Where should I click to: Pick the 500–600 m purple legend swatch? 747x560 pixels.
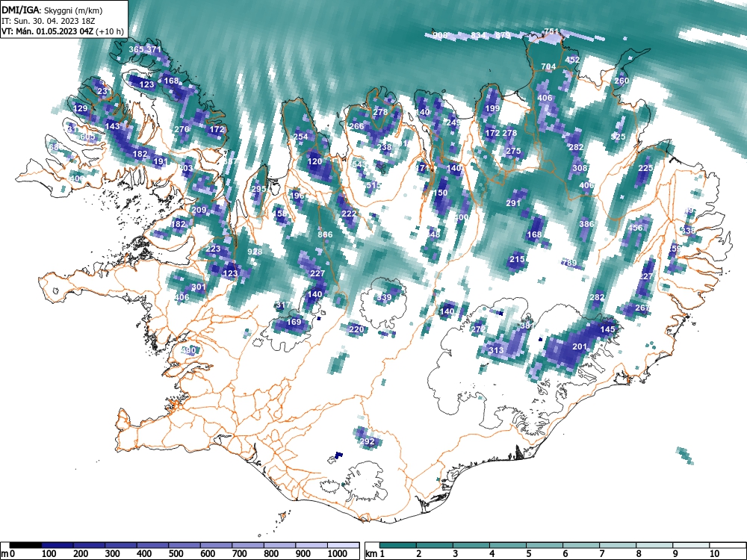[x=185, y=545]
